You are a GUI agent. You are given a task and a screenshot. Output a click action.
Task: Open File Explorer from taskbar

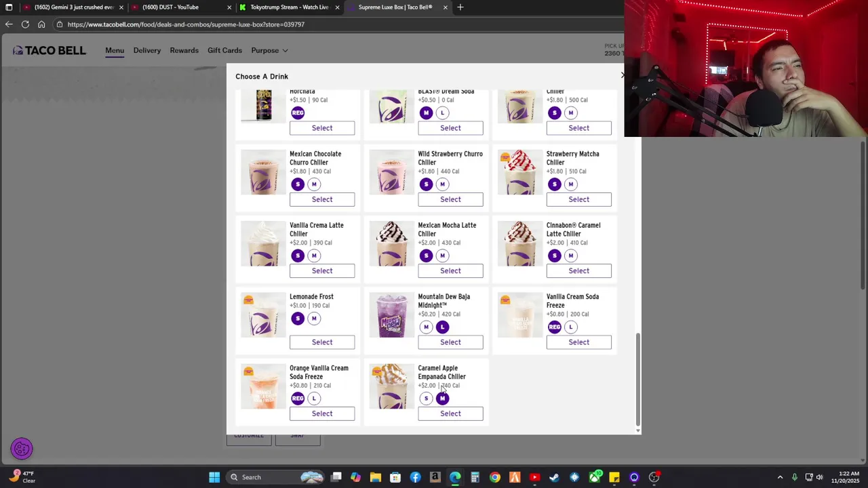pos(376,477)
